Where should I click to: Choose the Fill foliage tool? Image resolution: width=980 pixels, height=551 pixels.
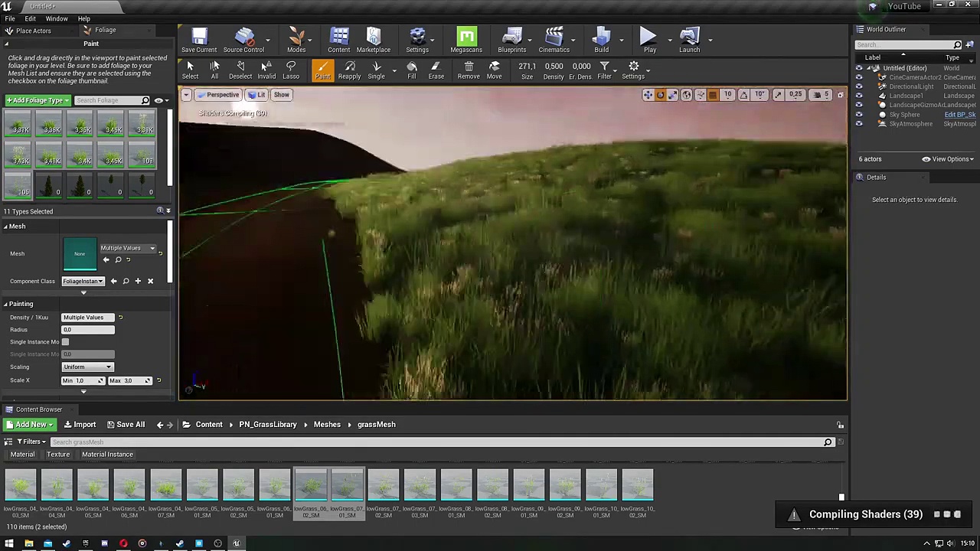[x=411, y=70]
